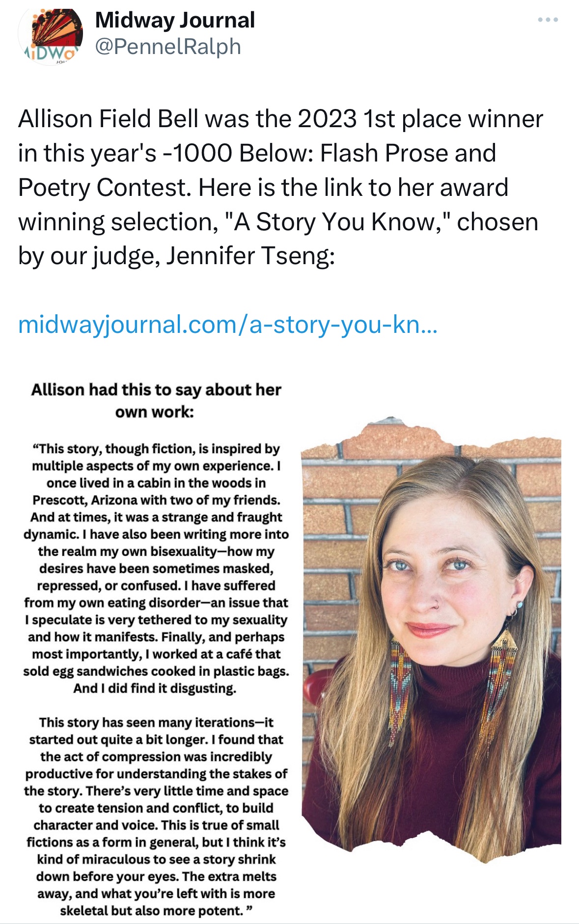Open the three-dot more options menu
This screenshot has height=924, width=579.
pyautogui.click(x=548, y=20)
